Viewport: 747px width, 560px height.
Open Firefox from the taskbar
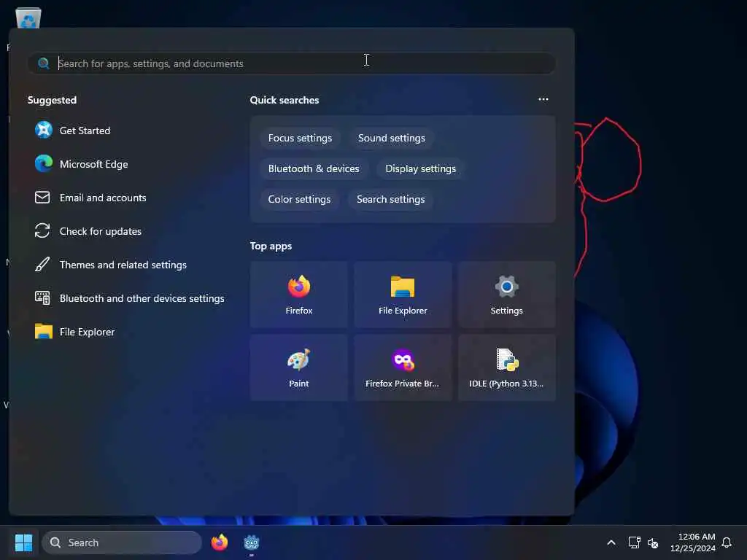click(219, 542)
